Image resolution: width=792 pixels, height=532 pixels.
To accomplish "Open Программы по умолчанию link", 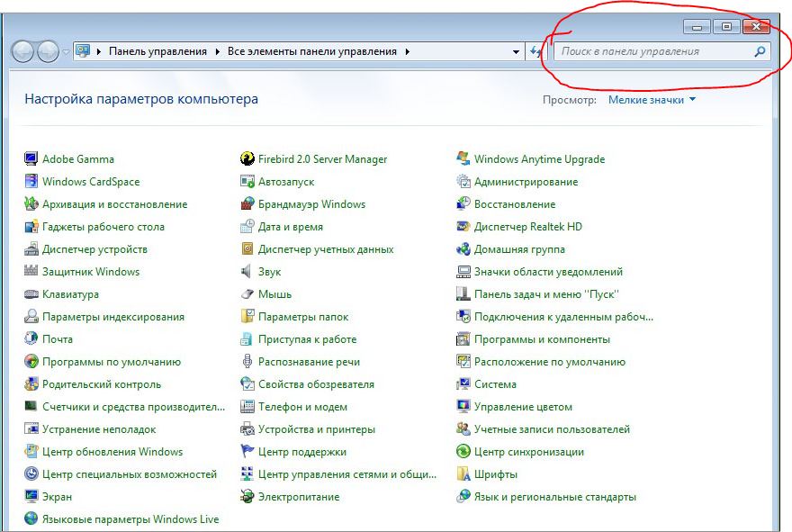I will pos(111,362).
